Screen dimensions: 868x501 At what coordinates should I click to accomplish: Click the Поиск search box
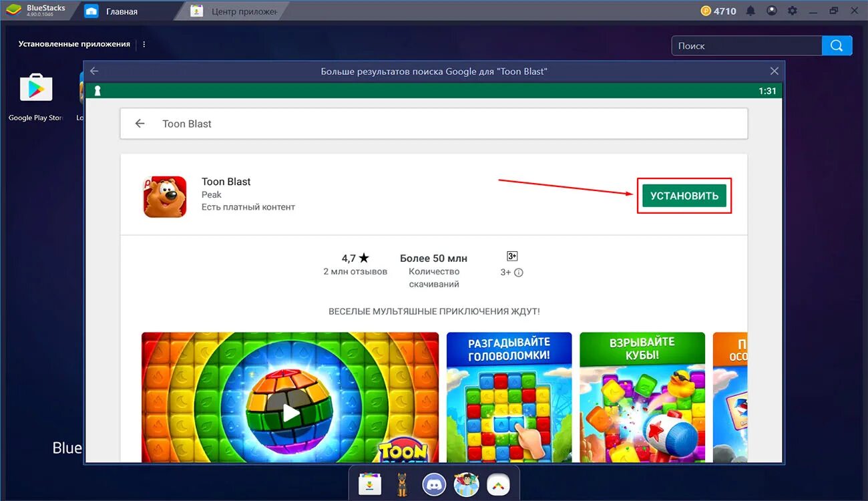[x=746, y=45]
